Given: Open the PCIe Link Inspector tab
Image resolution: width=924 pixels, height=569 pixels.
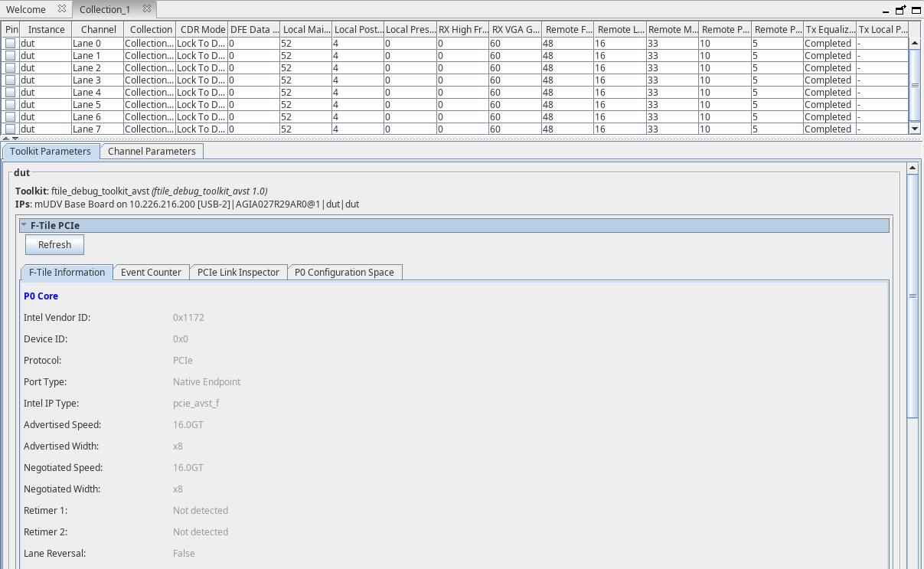Looking at the screenshot, I should 238,273.
